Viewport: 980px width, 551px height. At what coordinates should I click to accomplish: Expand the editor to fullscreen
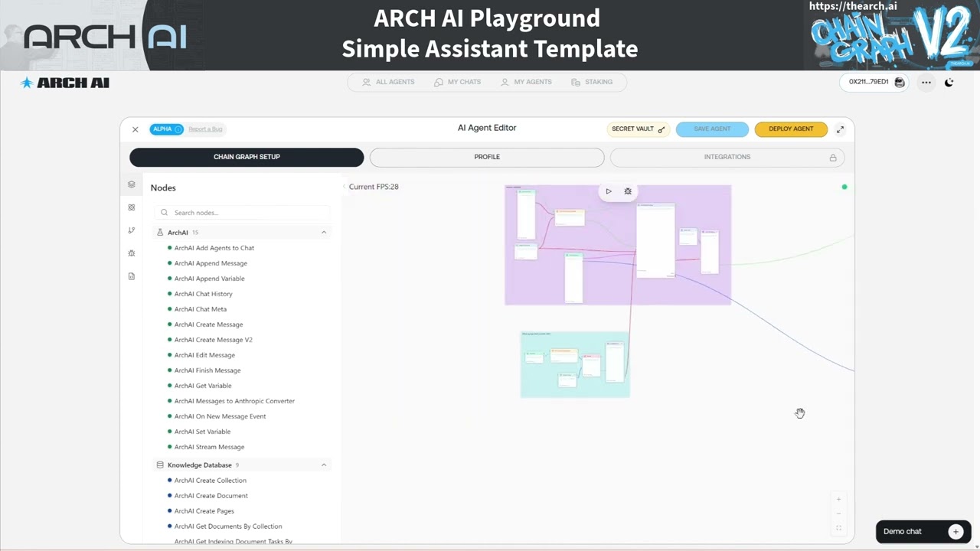click(840, 129)
